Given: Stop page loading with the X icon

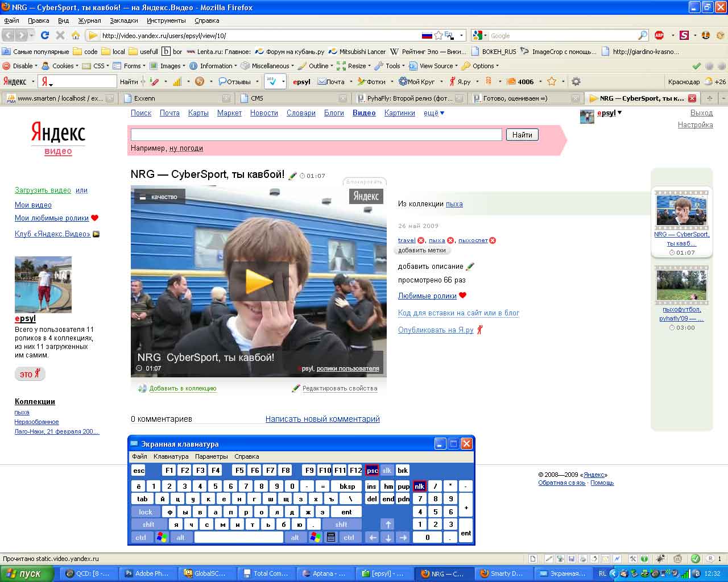Looking at the screenshot, I should 60,35.
